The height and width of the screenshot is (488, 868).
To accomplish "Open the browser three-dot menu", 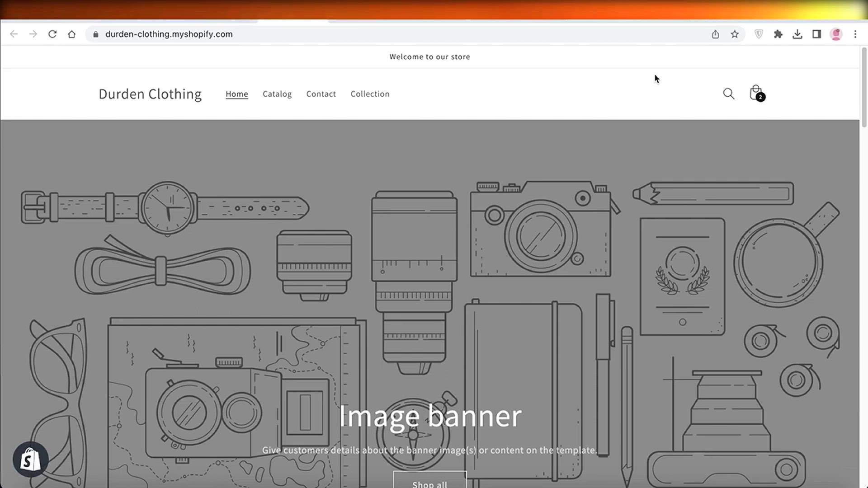I will [855, 34].
